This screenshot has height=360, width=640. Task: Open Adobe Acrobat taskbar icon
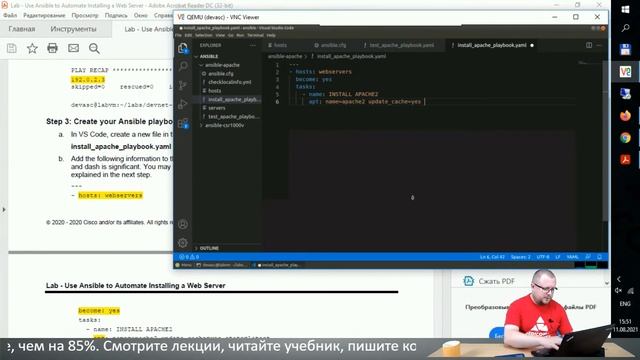point(625,160)
